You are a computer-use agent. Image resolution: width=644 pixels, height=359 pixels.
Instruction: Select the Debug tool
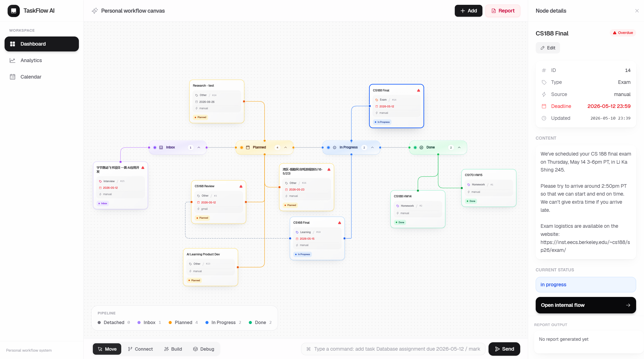point(203,349)
